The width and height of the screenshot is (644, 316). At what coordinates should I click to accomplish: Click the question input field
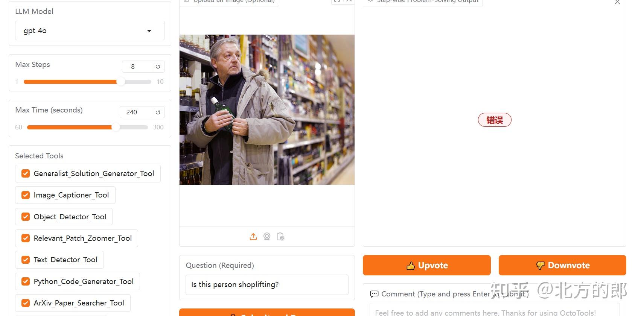click(x=267, y=285)
